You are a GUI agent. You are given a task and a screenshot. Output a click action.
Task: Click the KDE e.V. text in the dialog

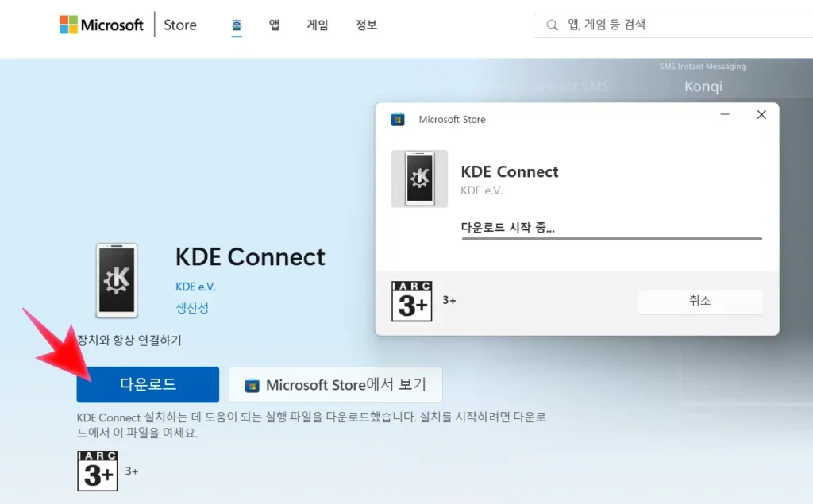pos(482,190)
